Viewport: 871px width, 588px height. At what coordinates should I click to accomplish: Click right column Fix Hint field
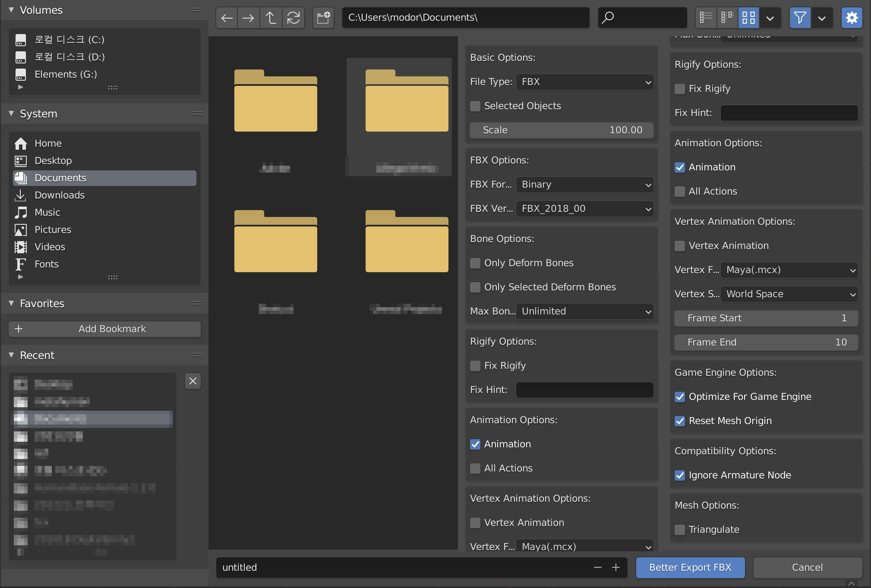coord(789,113)
